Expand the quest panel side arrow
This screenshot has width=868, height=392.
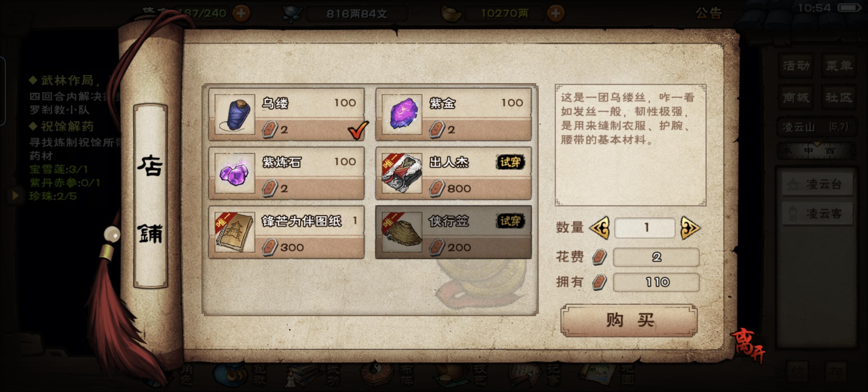pos(15,195)
